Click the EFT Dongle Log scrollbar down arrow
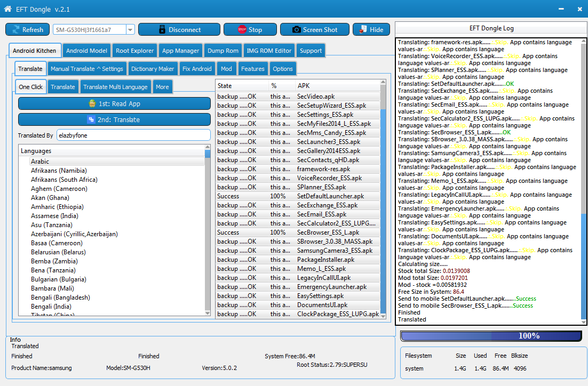 583,321
